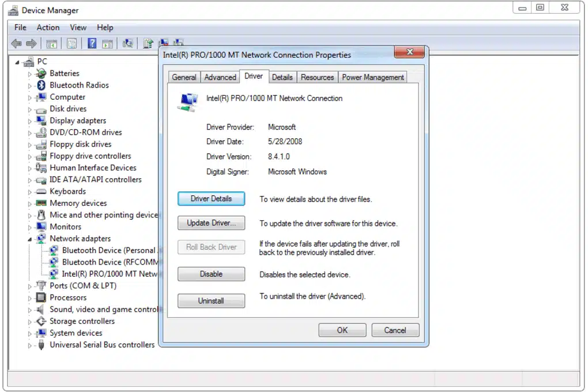Select the Sound, video and game controllers icon

coord(40,310)
